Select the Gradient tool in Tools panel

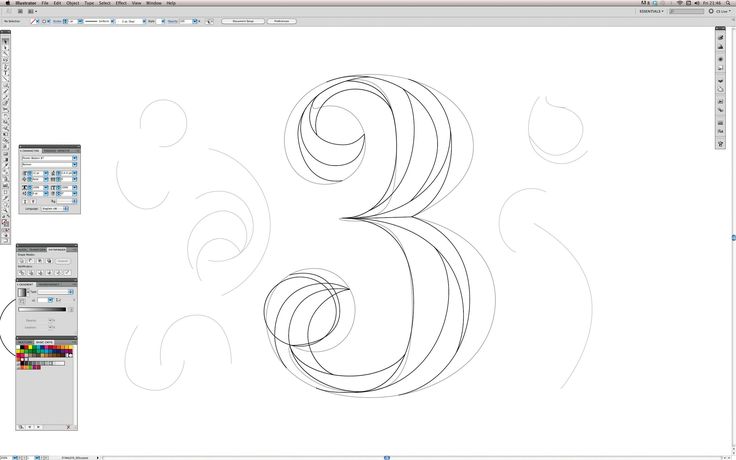coord(6,159)
